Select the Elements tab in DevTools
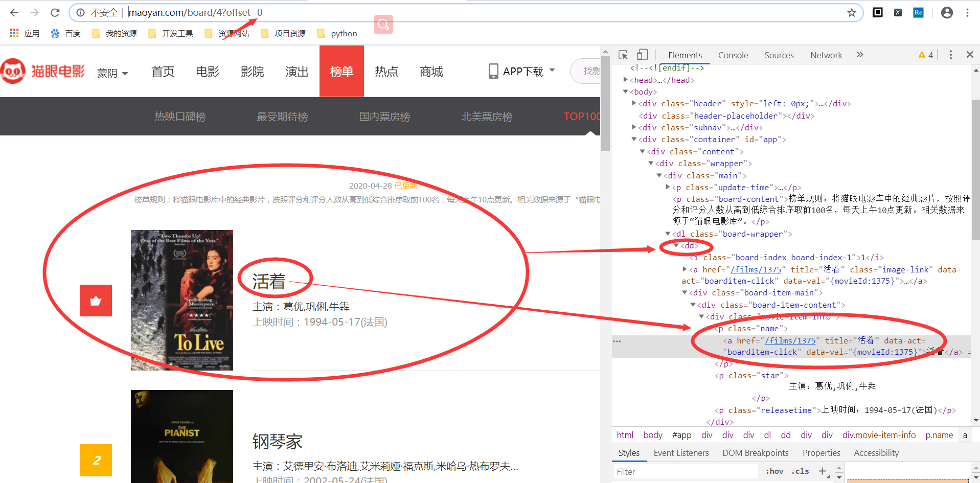Screen dimensions: 980x483 685,55
